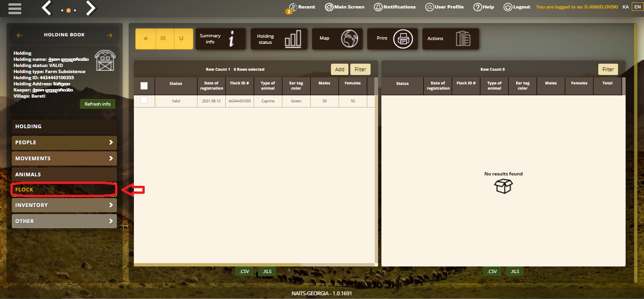The image size is (644, 299).
Task: Open Print options
Action: (x=393, y=39)
